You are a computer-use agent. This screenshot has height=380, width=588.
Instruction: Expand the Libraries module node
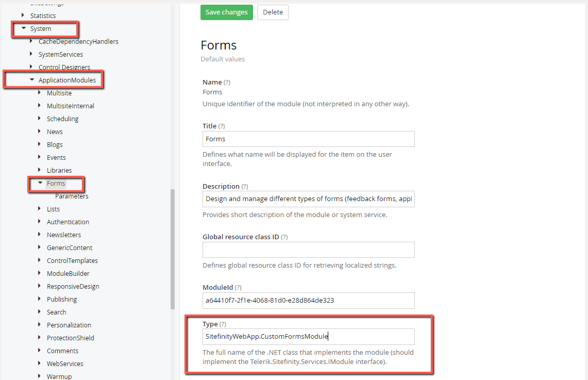[x=39, y=170]
